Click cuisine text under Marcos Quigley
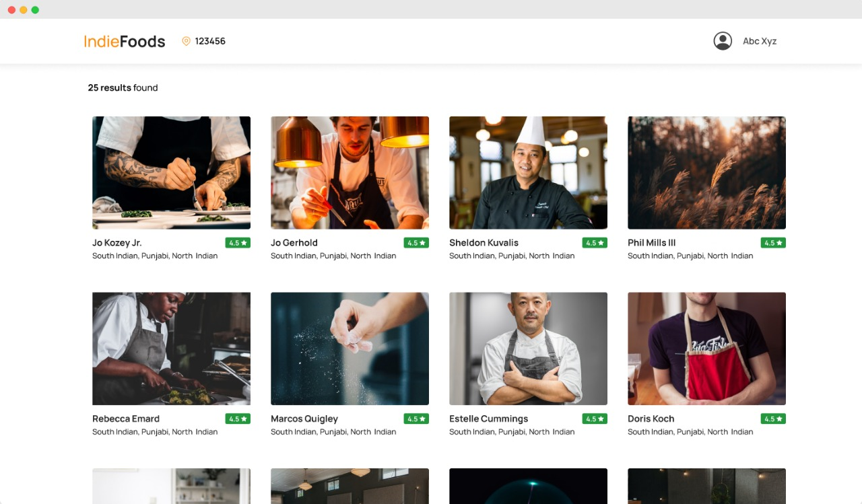Image resolution: width=862 pixels, height=504 pixels. click(333, 432)
